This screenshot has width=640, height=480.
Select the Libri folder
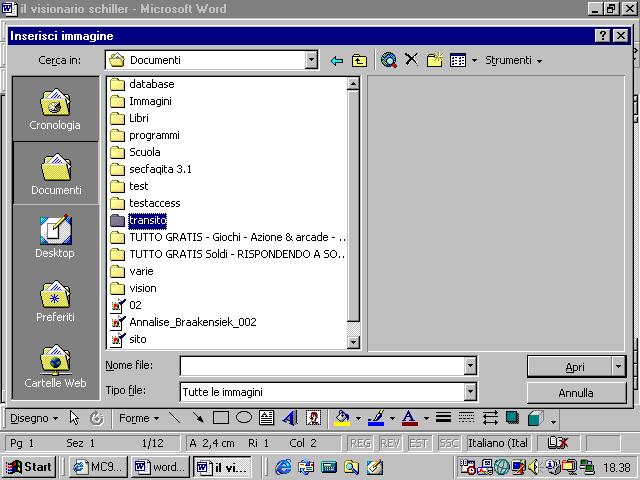129,118
